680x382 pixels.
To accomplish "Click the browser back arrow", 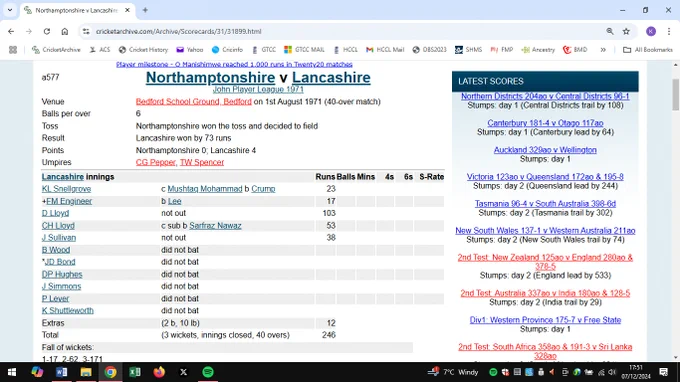I will (x=11, y=31).
